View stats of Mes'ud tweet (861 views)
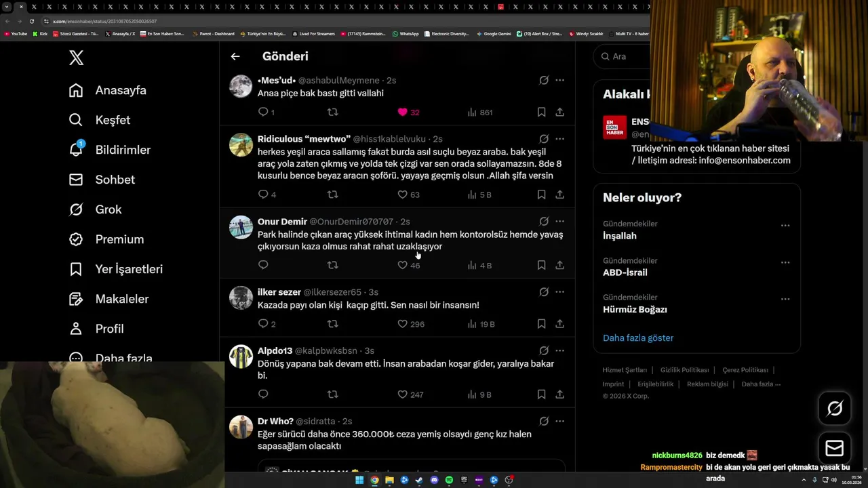This screenshot has height=488, width=868. 480,112
